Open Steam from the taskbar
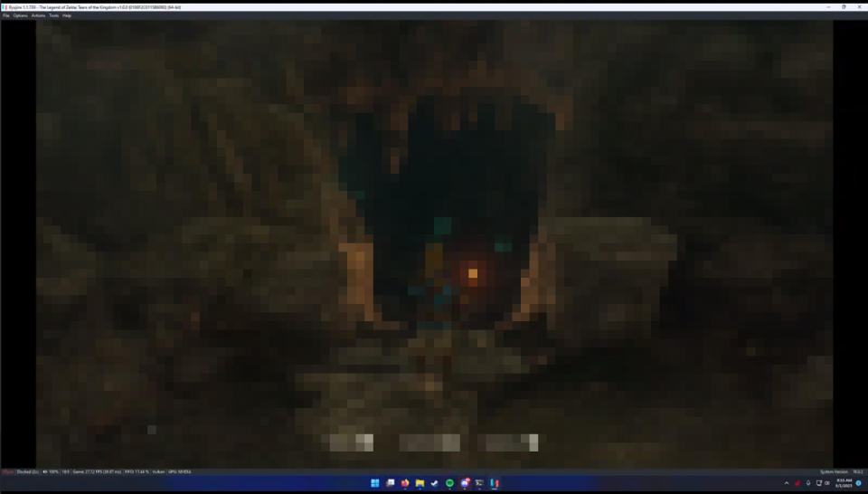Image resolution: width=868 pixels, height=494 pixels. pos(435,483)
